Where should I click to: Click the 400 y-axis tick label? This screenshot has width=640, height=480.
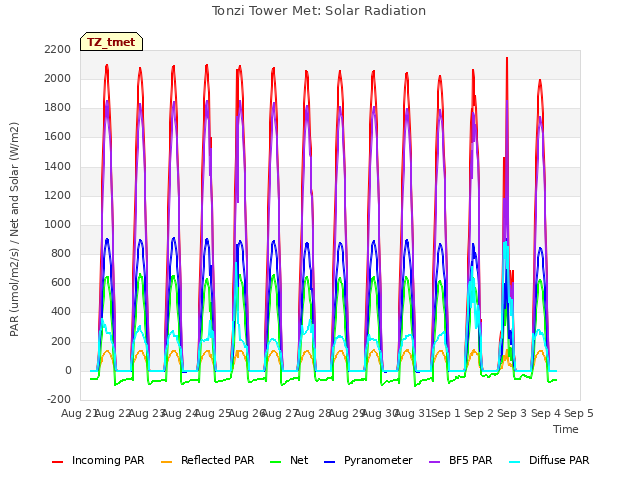tap(61, 312)
